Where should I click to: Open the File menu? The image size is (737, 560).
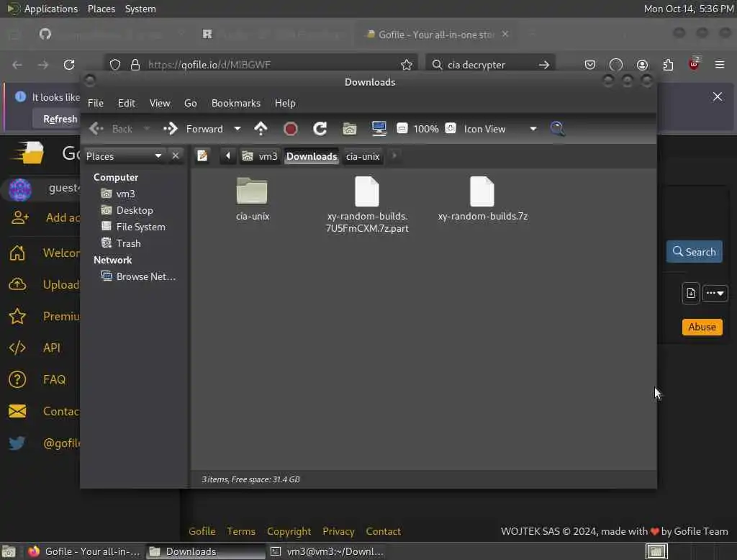96,103
